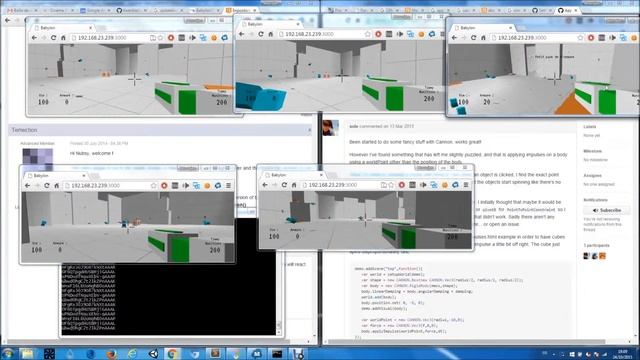Screen dimensions: 640x360
Task: Click red extension icon in top-left Babylon window
Action: (x=171, y=38)
